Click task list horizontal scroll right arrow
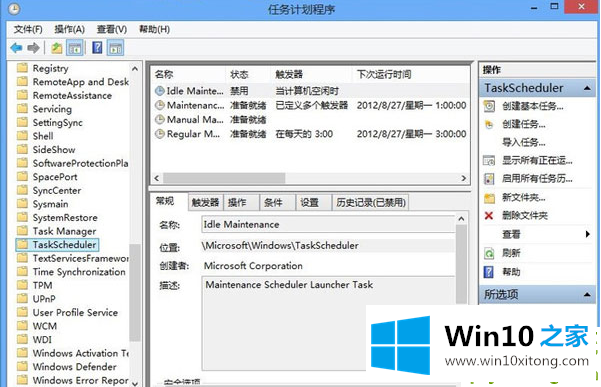The width and height of the screenshot is (601, 387). pyautogui.click(x=463, y=178)
